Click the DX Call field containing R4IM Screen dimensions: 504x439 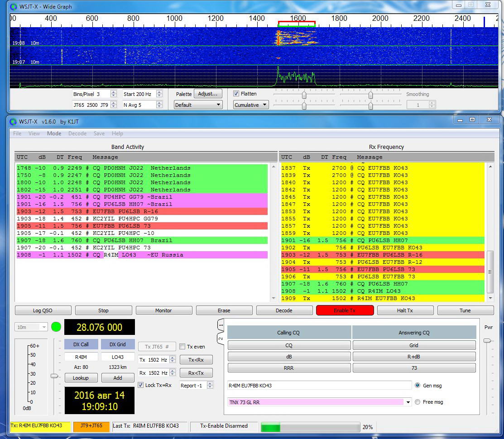pos(81,357)
